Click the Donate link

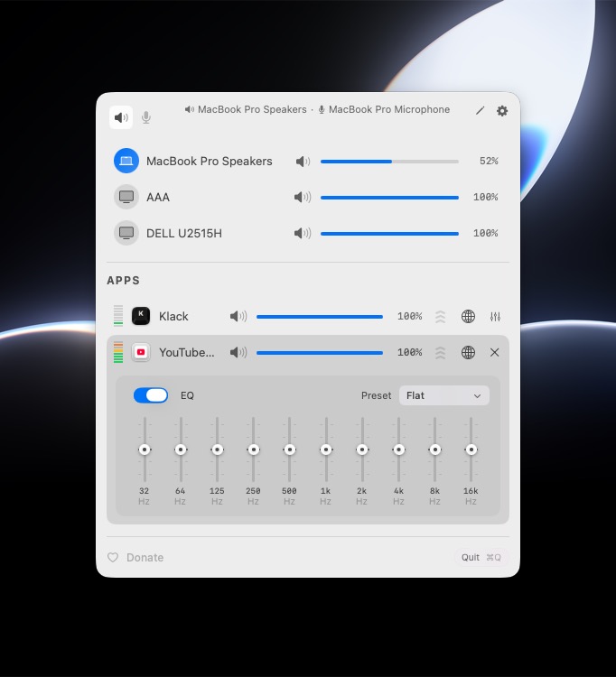[135, 558]
